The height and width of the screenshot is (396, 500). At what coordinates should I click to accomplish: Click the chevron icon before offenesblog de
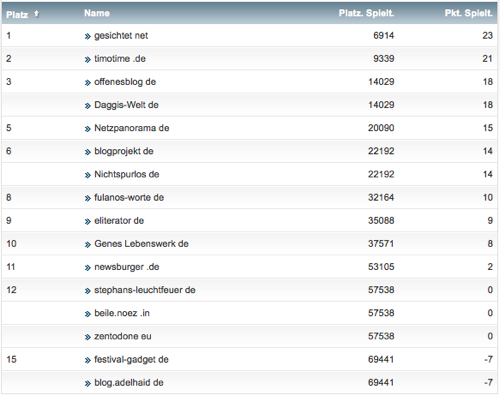point(88,83)
